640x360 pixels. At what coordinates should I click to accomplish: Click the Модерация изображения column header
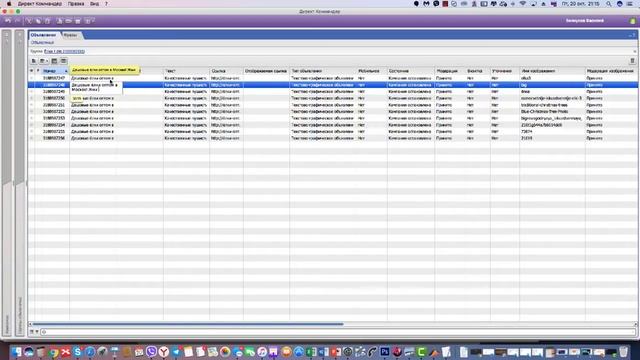[611, 71]
